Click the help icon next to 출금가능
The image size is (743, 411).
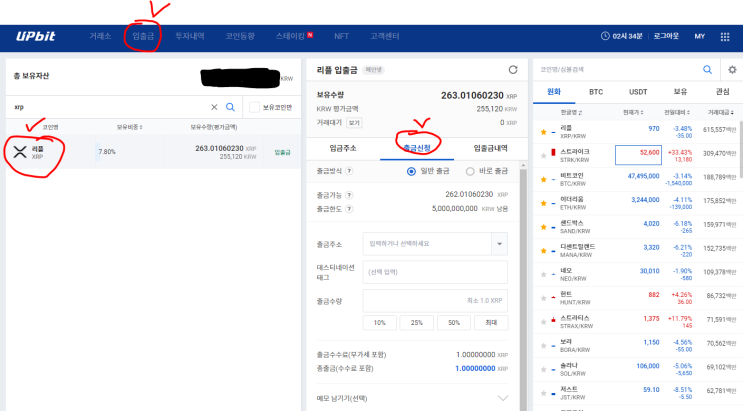349,195
